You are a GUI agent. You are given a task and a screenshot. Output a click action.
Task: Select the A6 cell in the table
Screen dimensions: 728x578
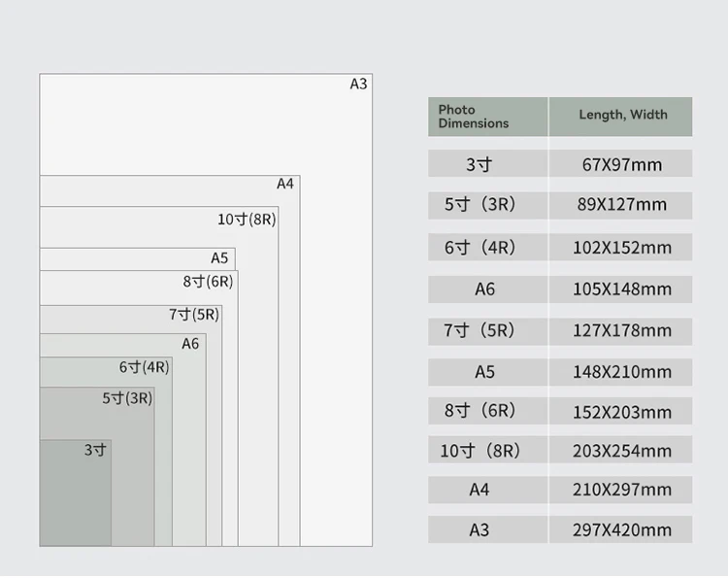(488, 289)
